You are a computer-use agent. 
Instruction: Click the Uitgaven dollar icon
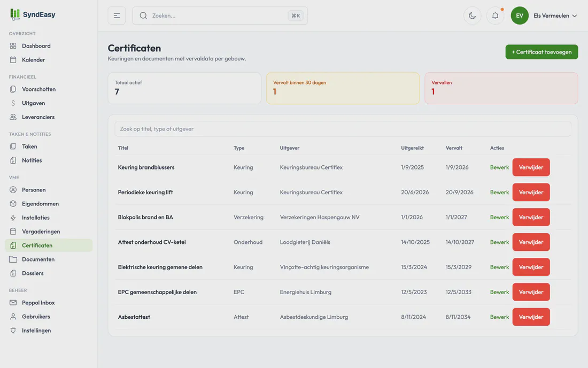coord(13,103)
